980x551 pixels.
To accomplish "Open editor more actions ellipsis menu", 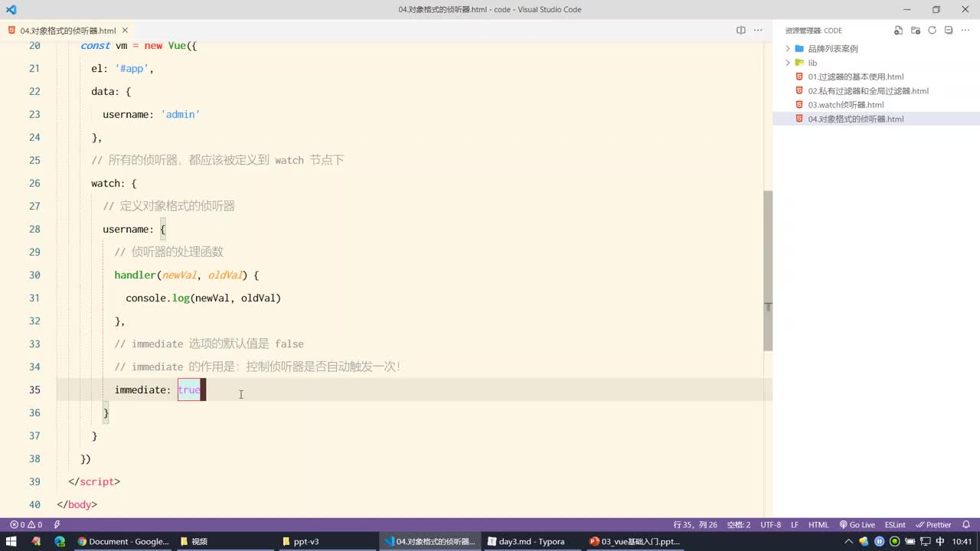I will pyautogui.click(x=758, y=31).
